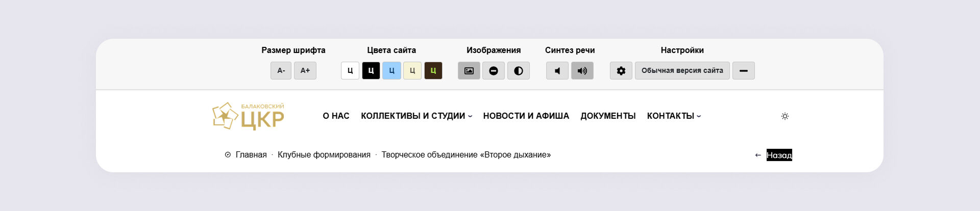This screenshot has width=980, height=211.
Task: Disable images with the minus-circle icon
Action: pyautogui.click(x=494, y=71)
